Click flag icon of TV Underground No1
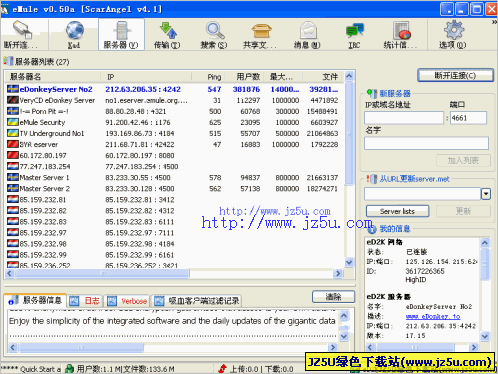 tap(13, 133)
